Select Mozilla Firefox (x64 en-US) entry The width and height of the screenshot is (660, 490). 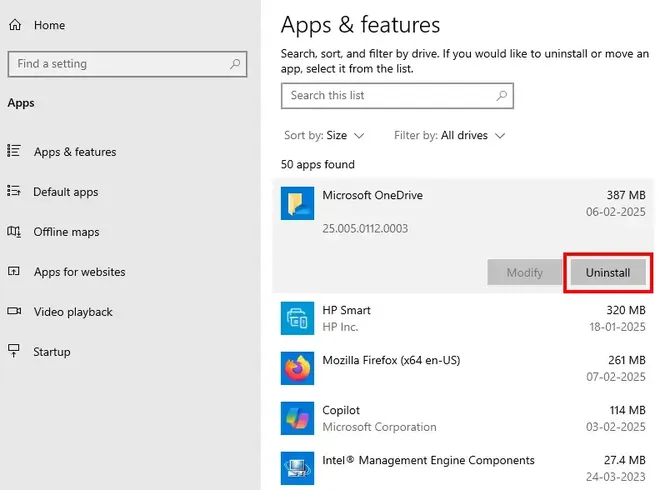pos(463,368)
